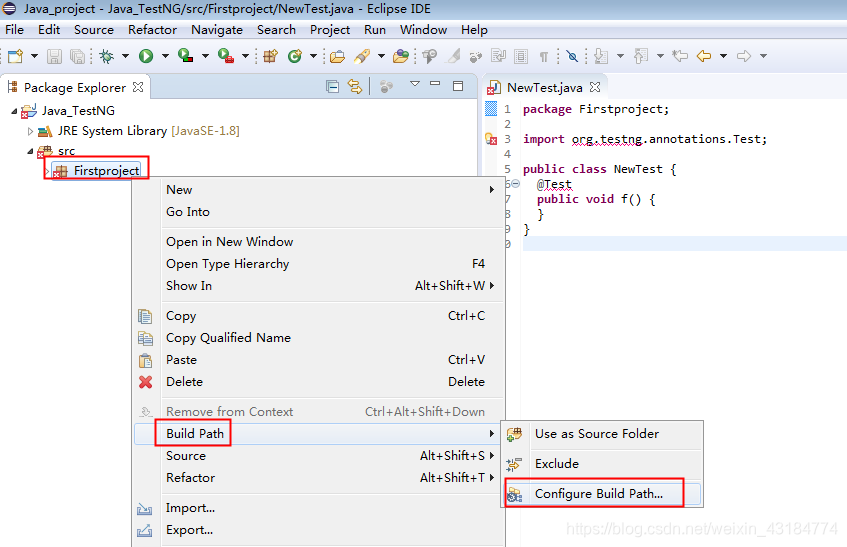The image size is (847, 547).
Task: Choose Exclude in Build Path submenu
Action: click(x=603, y=463)
